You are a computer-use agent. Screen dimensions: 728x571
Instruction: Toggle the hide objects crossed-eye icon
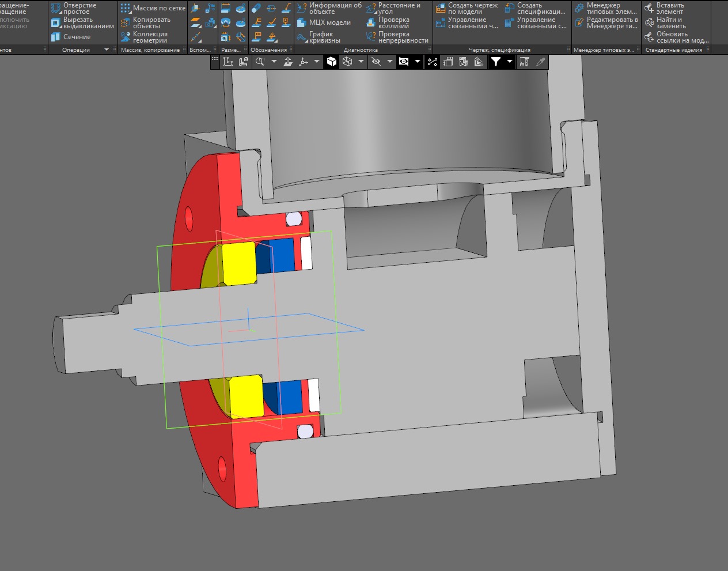[376, 62]
